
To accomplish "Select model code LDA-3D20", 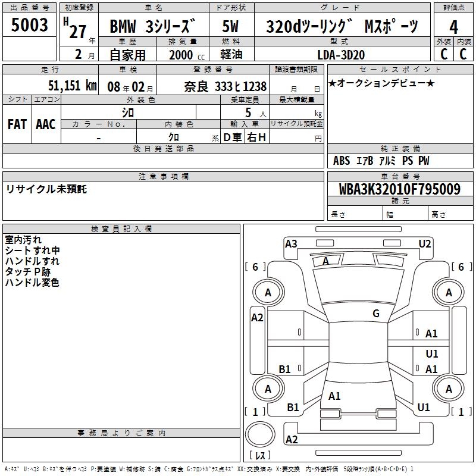I will [341, 55].
